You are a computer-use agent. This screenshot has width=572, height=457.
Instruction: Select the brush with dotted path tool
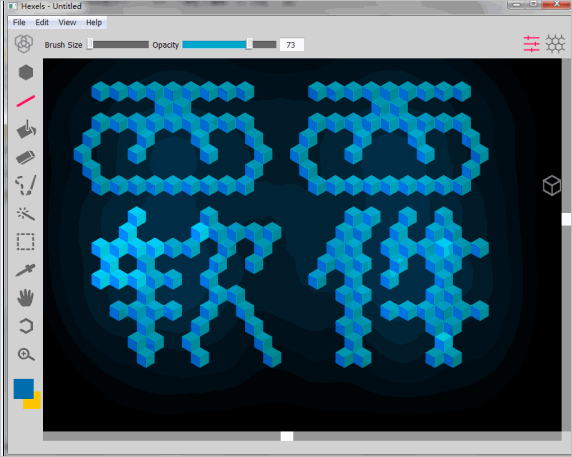pyautogui.click(x=26, y=185)
